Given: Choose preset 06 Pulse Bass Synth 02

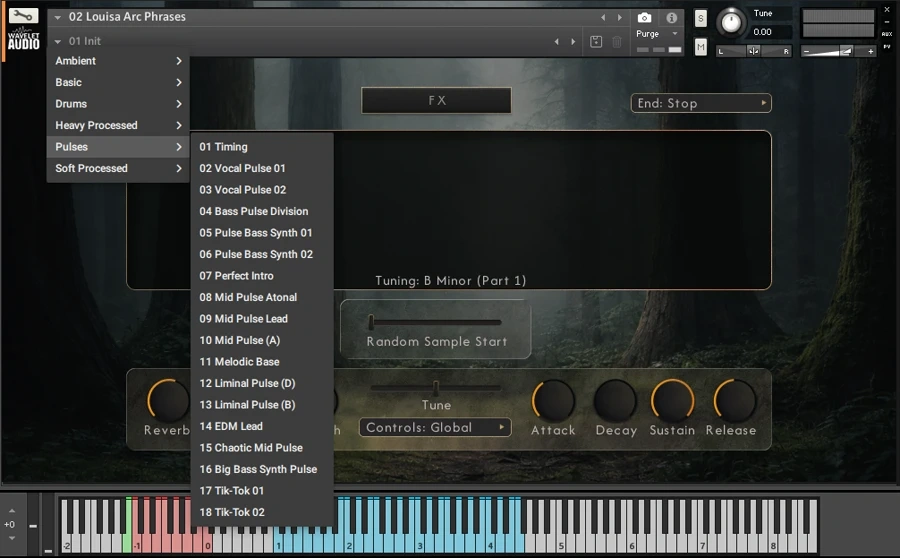Looking at the screenshot, I should tap(262, 254).
